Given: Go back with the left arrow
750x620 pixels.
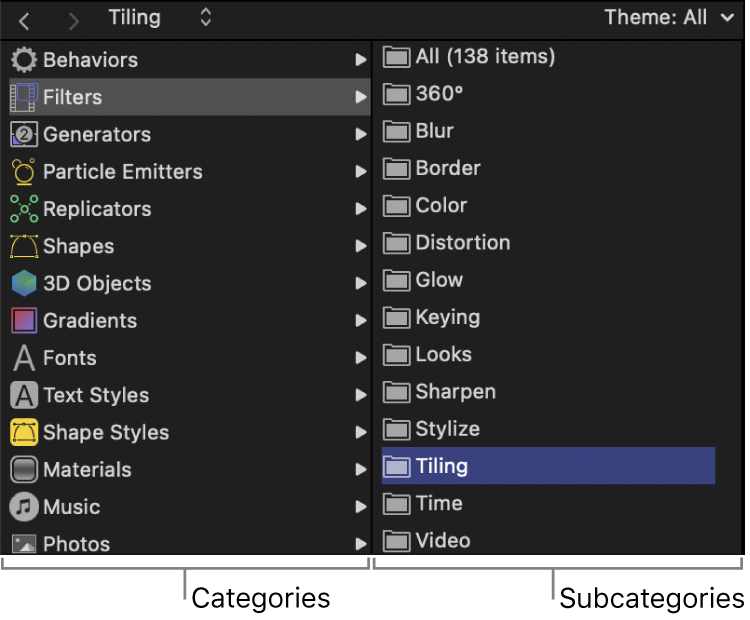Looking at the screenshot, I should coord(24,19).
